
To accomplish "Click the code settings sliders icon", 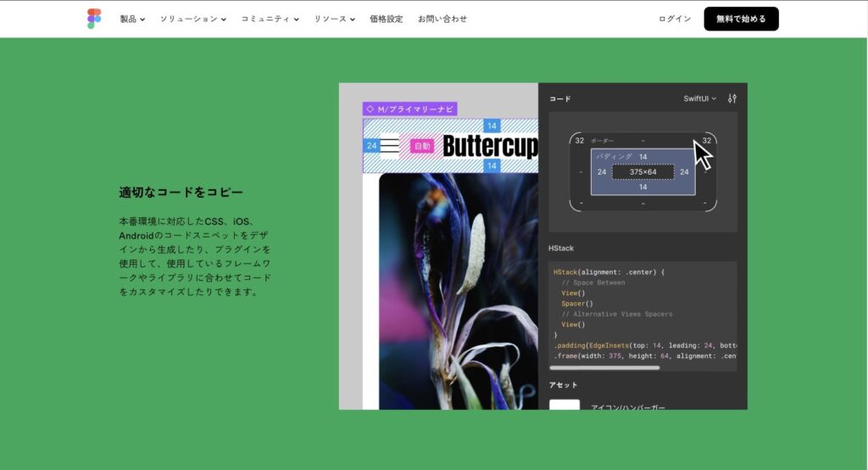I will coord(732,98).
